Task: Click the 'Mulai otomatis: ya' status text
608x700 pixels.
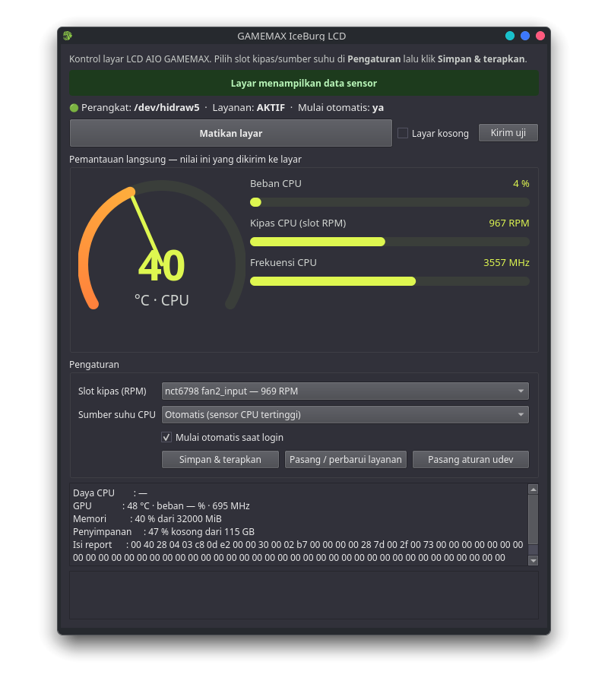Action: [x=340, y=108]
